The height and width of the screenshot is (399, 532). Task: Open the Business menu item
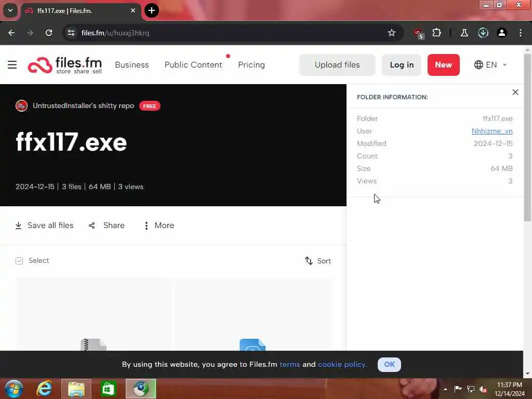coord(131,64)
